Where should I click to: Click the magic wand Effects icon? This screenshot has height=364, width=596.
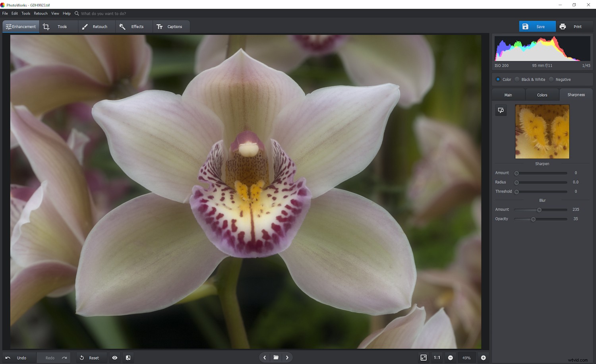click(x=122, y=26)
